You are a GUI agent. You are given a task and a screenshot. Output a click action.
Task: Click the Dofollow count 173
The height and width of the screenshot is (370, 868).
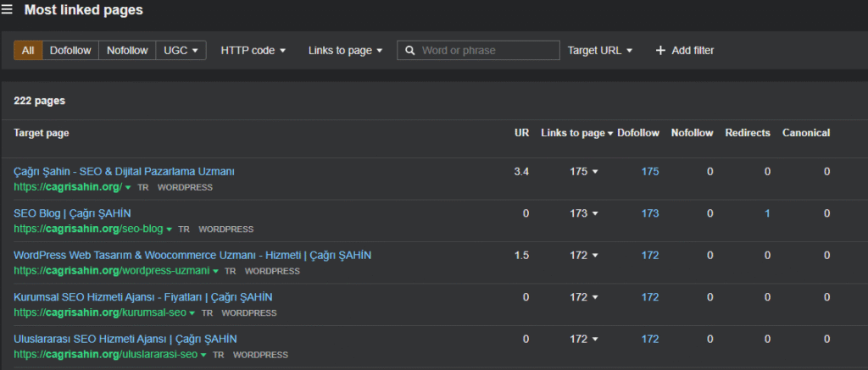(650, 213)
